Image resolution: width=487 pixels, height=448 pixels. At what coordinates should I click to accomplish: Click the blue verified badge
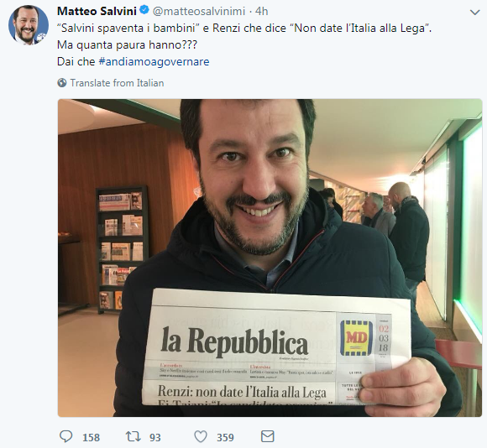pos(144,10)
